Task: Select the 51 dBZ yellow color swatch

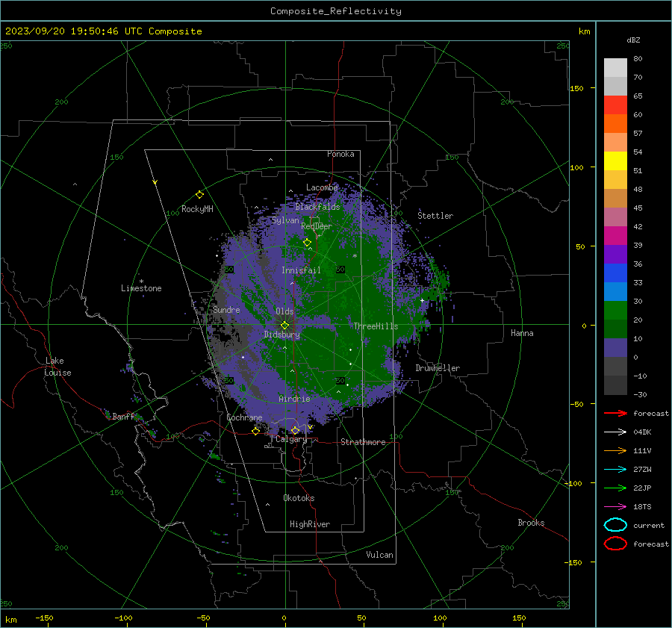Action: click(615, 161)
